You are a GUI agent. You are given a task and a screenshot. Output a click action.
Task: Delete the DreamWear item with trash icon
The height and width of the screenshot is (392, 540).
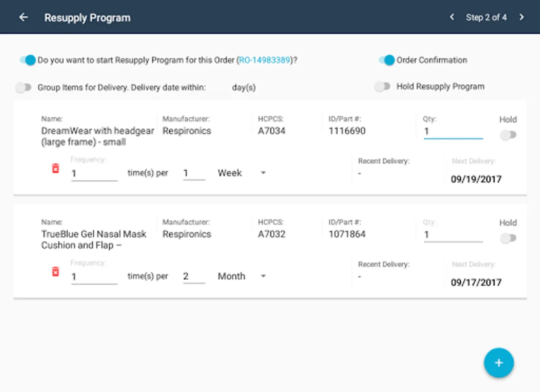[x=55, y=169]
